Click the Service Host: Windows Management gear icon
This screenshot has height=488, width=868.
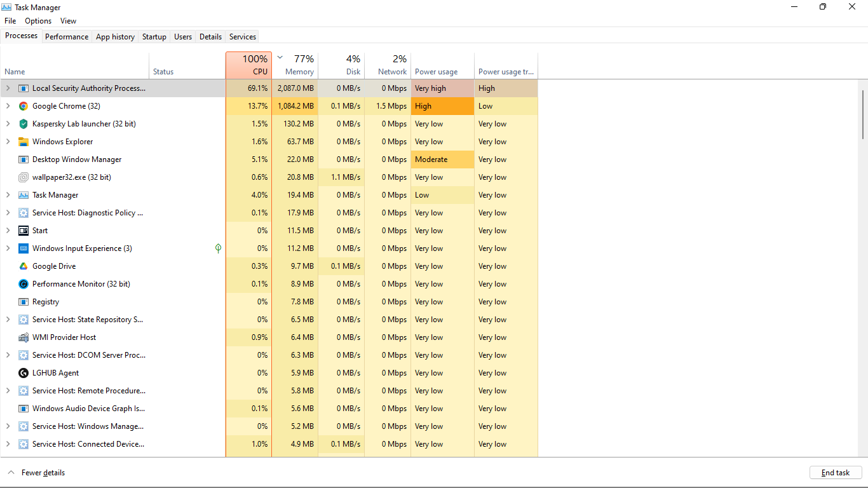pyautogui.click(x=24, y=426)
